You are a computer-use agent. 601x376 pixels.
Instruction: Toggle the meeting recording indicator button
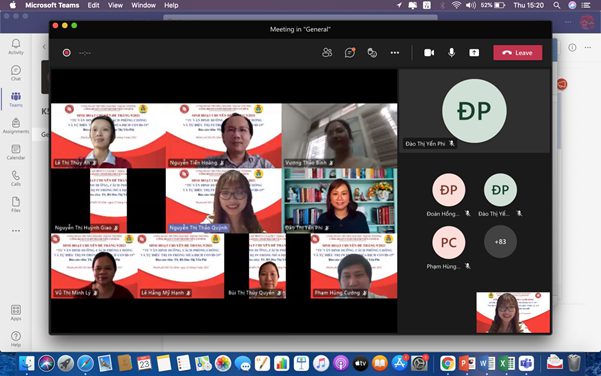tap(67, 53)
